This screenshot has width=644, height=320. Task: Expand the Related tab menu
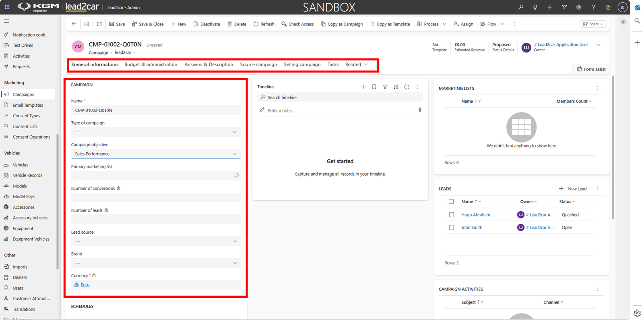(357, 64)
